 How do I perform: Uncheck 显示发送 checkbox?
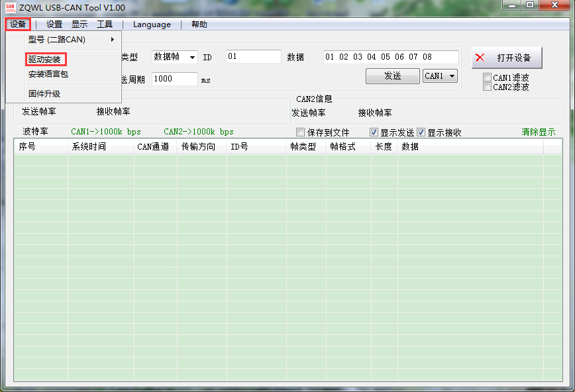[374, 132]
